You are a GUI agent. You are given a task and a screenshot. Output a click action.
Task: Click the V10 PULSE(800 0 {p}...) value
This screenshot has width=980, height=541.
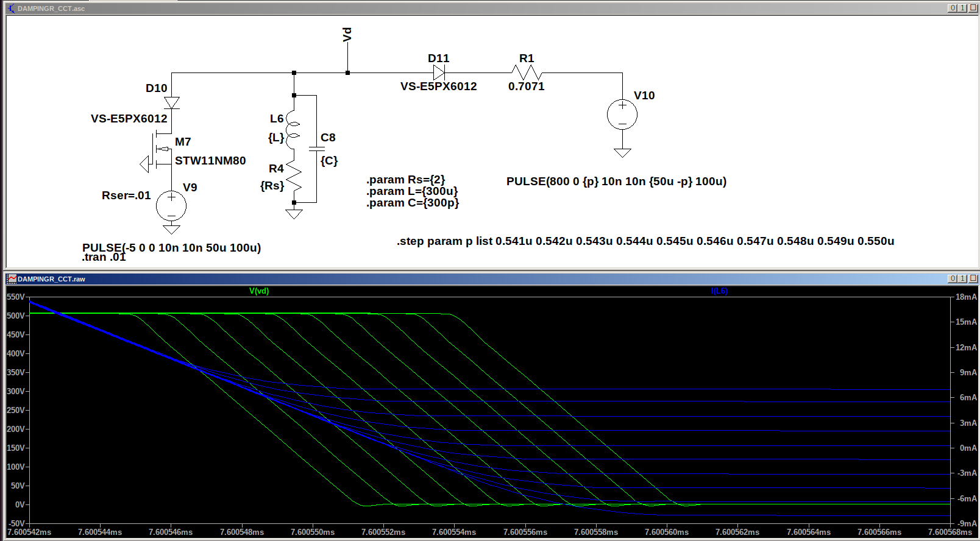coord(616,182)
